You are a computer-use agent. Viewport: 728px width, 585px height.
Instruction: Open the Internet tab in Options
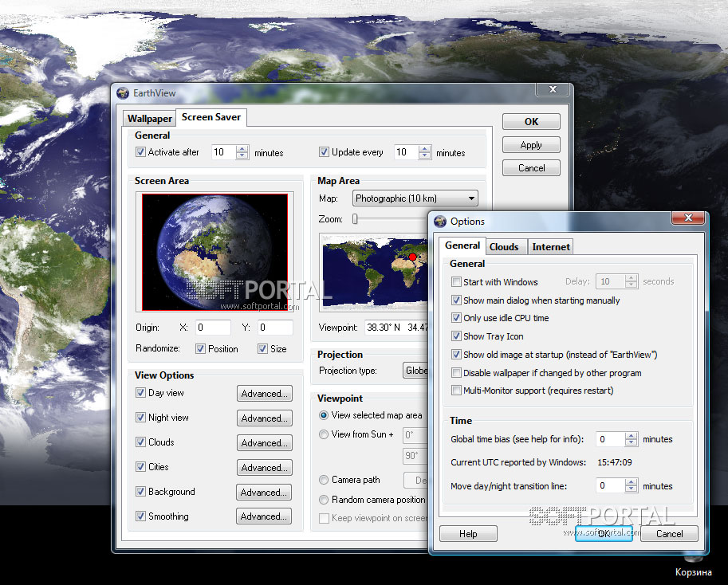pos(551,247)
